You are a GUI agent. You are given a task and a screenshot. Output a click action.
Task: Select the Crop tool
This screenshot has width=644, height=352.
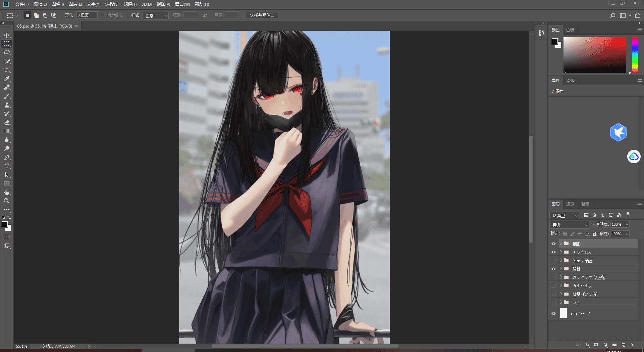click(7, 70)
